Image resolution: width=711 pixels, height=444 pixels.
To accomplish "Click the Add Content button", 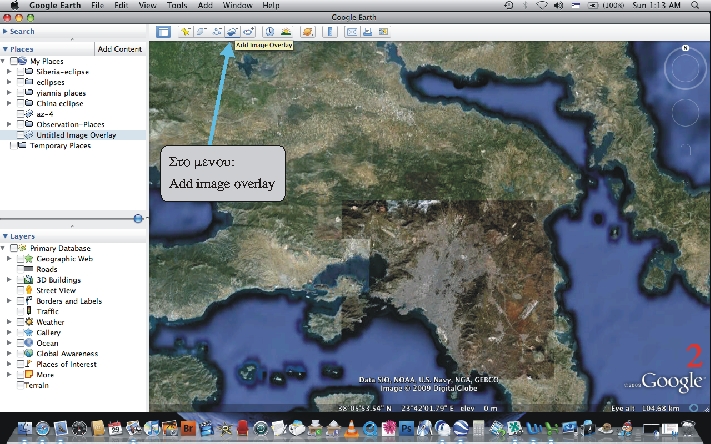I will (120, 49).
